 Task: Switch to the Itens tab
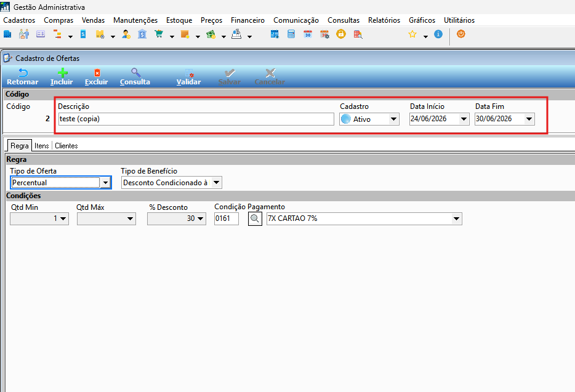click(42, 146)
